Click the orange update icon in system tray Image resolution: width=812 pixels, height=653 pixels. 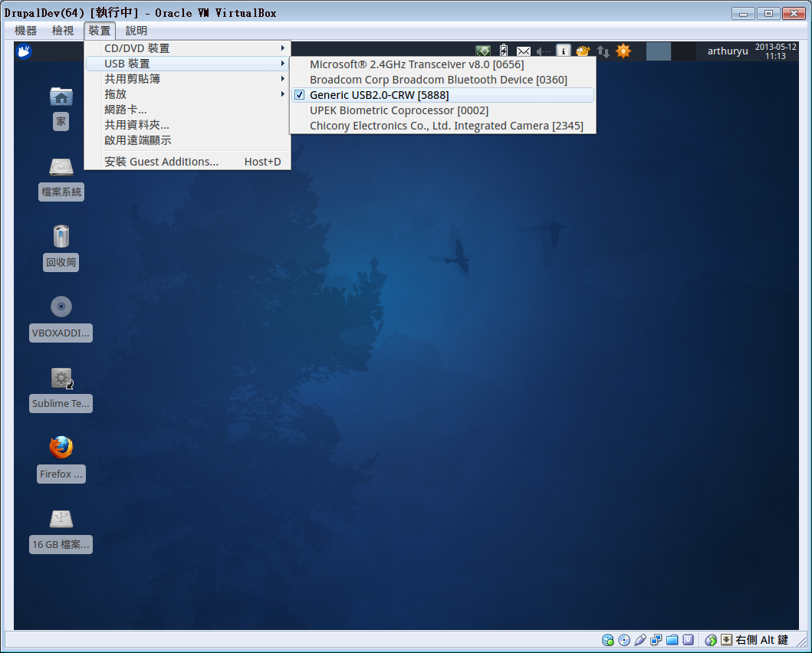click(623, 51)
